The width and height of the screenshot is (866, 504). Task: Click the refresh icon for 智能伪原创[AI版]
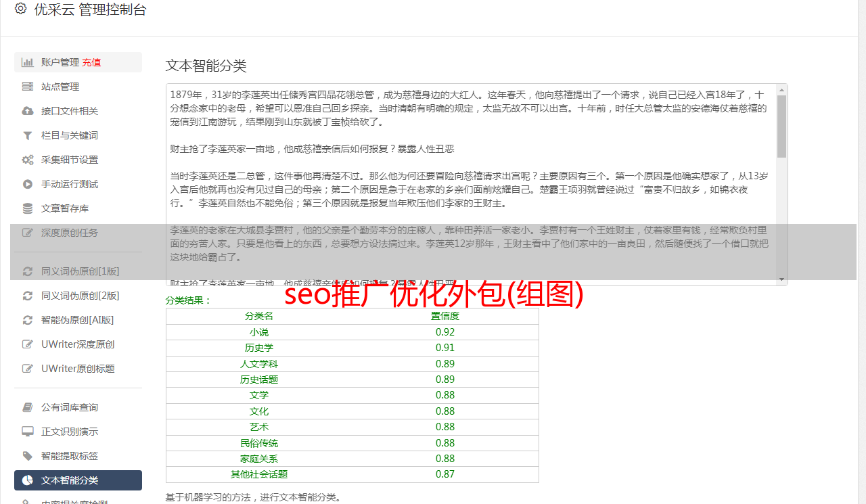coord(28,320)
